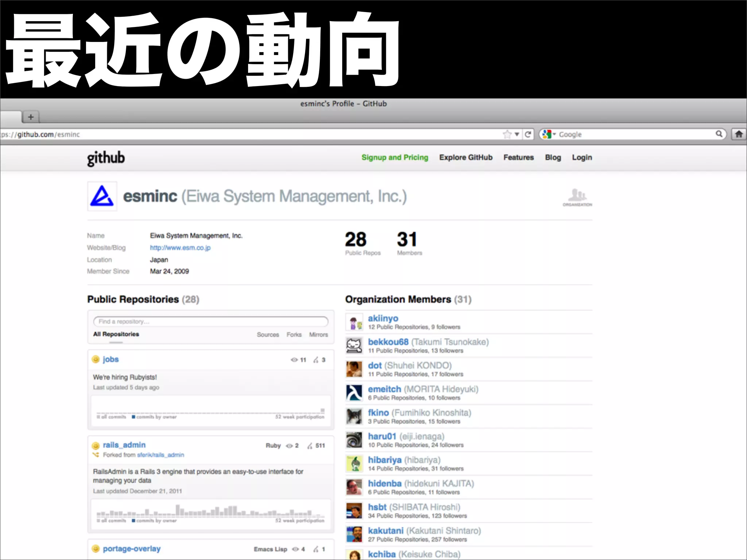Open Signup and Pricing link
Screen dimensions: 747x560
coord(395,157)
